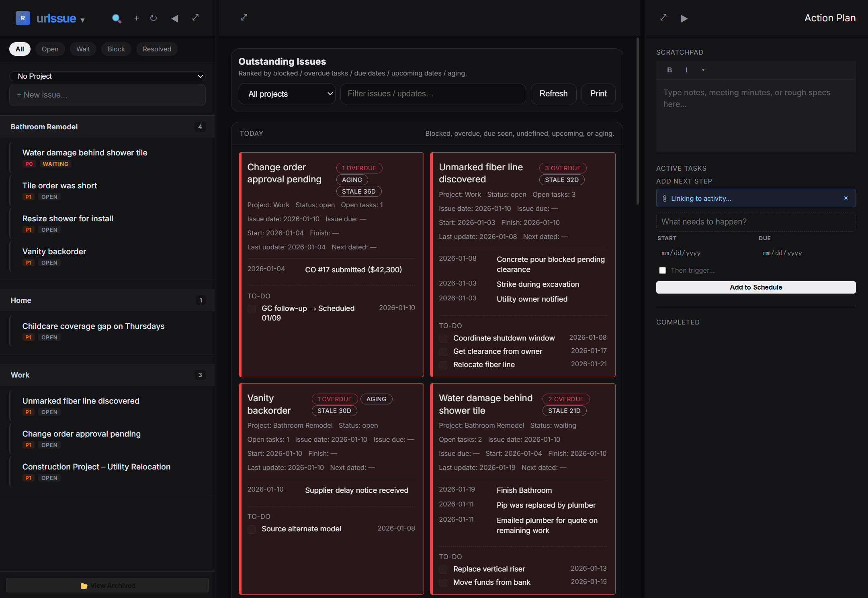Click the search magnifier icon
The height and width of the screenshot is (598, 868).
tap(117, 18)
